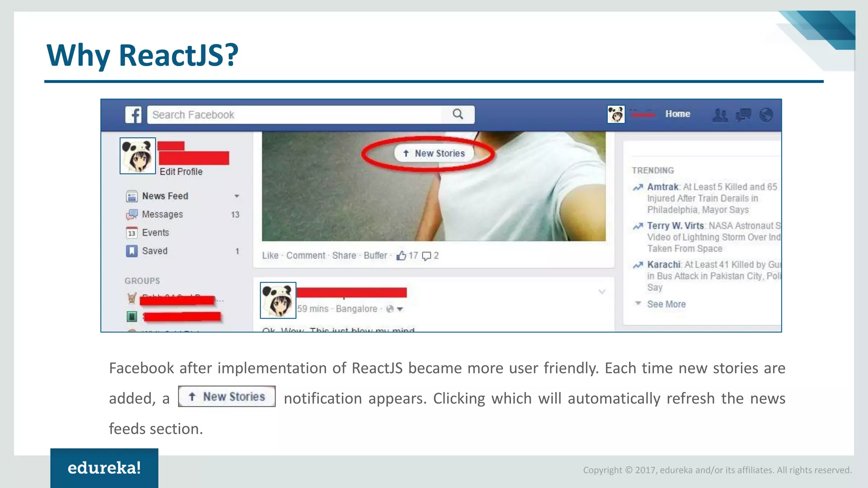Image resolution: width=868 pixels, height=488 pixels.
Task: Open post options chevron dropdown
Action: tap(602, 291)
